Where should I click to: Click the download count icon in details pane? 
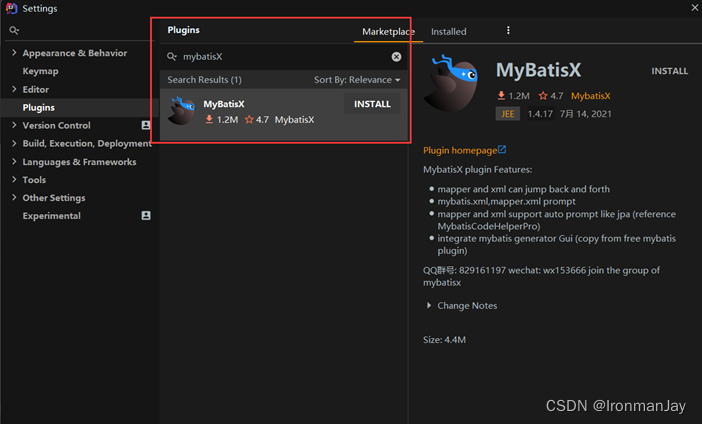pos(501,95)
